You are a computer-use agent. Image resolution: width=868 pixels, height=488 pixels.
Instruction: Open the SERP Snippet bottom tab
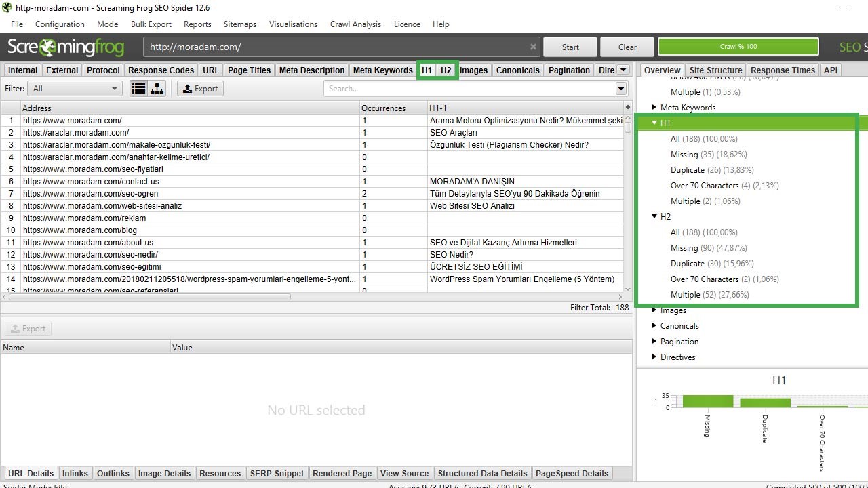277,473
